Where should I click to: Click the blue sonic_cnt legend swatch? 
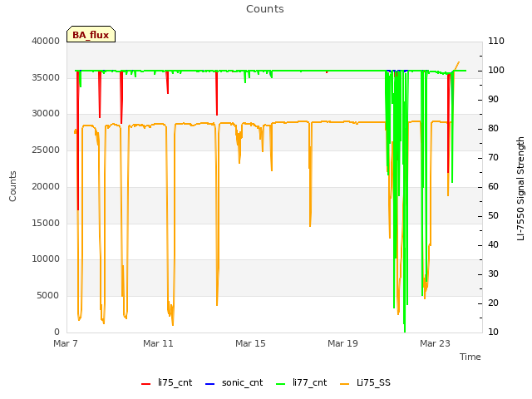[x=210, y=384]
